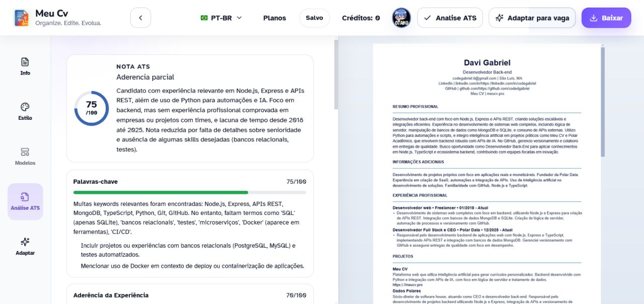Open the user avatar profile
The height and width of the screenshot is (304, 644).
pyautogui.click(x=401, y=18)
